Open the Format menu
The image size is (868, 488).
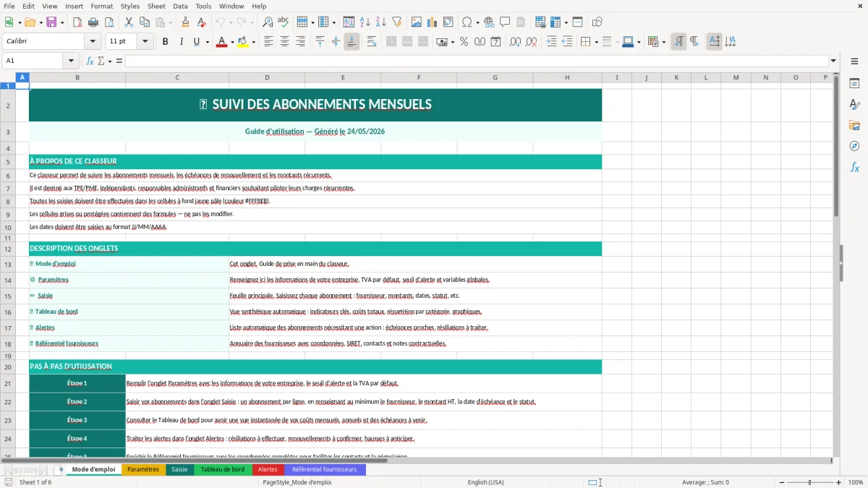[x=101, y=6]
